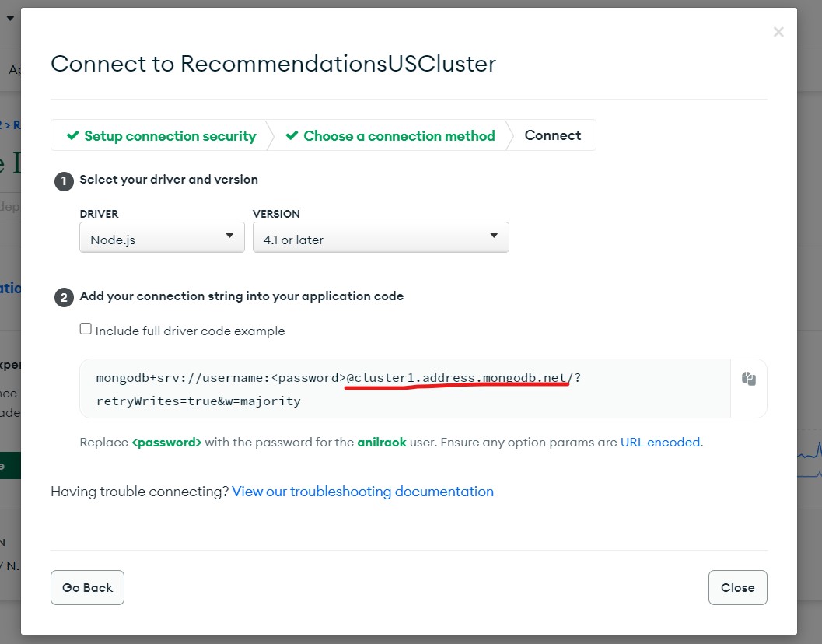Open the 4.1 or later version dropdown
This screenshot has width=822, height=644.
[380, 237]
